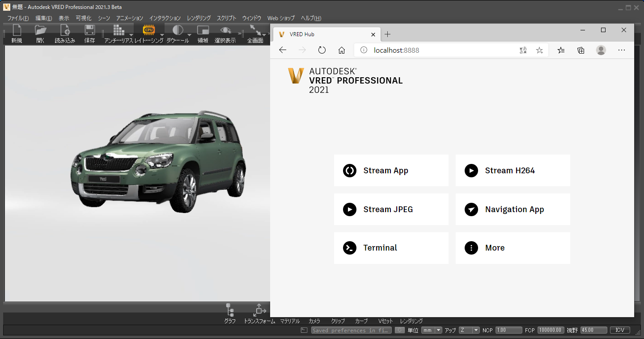The image size is (644, 339).
Task: Open the browser favorites list
Action: [561, 50]
